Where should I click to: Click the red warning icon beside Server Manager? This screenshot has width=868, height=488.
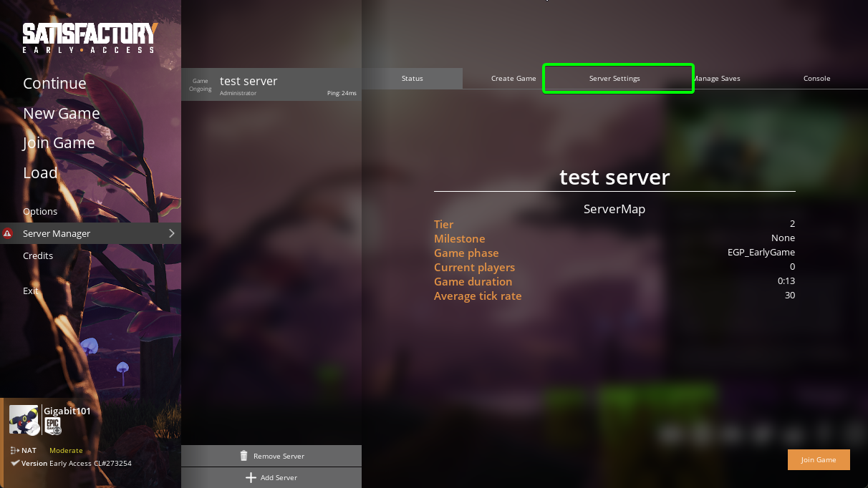point(8,233)
